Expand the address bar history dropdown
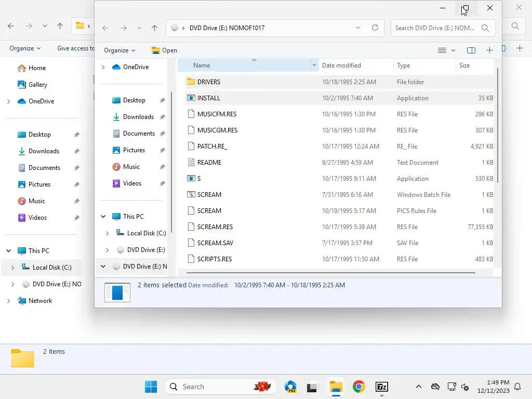Viewport: 532px width, 399px height. pyautogui.click(x=357, y=28)
